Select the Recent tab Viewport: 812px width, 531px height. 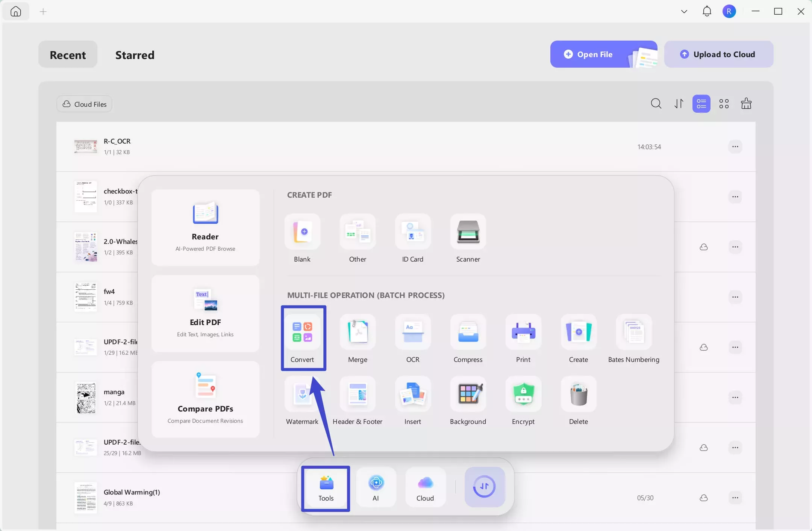click(68, 55)
